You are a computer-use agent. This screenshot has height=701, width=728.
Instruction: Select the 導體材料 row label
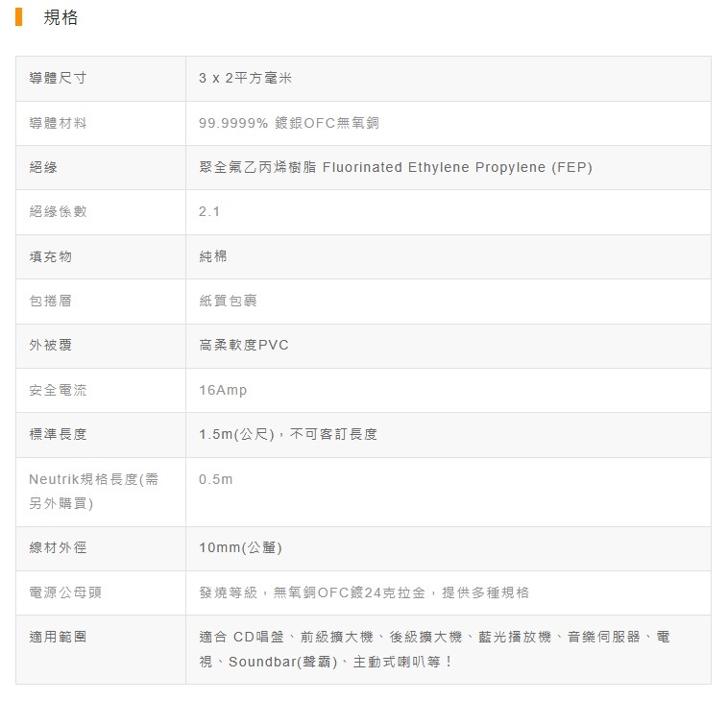[x=58, y=123]
